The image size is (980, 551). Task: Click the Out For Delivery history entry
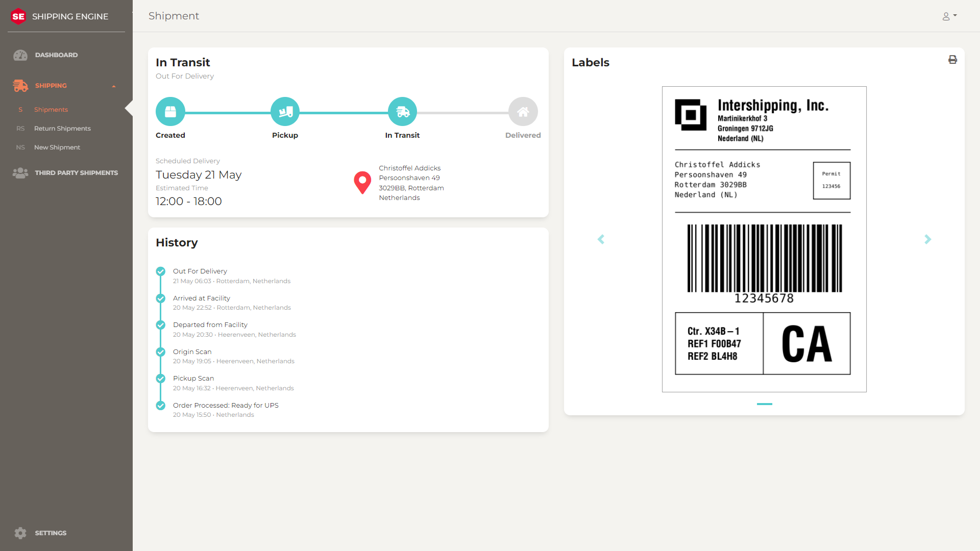[x=200, y=271]
